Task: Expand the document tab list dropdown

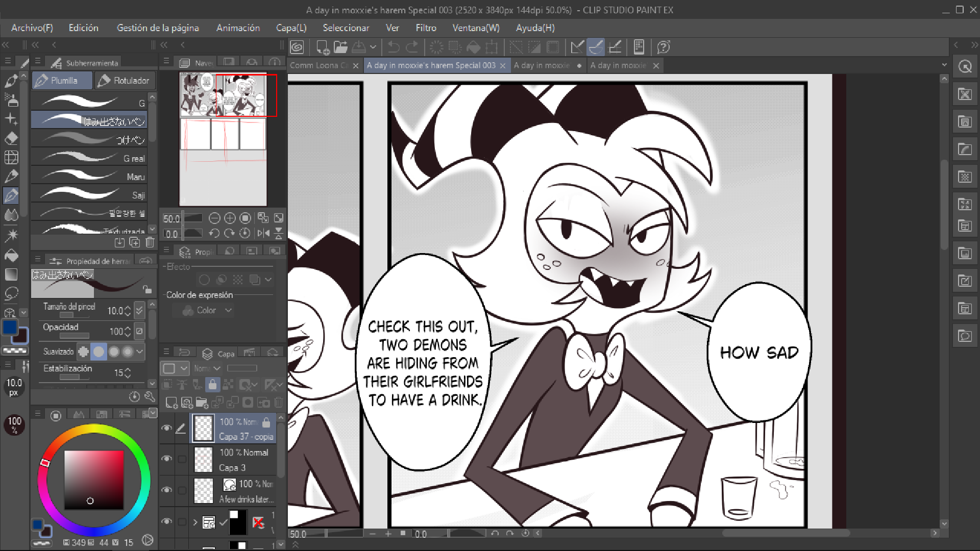Action: [944, 65]
